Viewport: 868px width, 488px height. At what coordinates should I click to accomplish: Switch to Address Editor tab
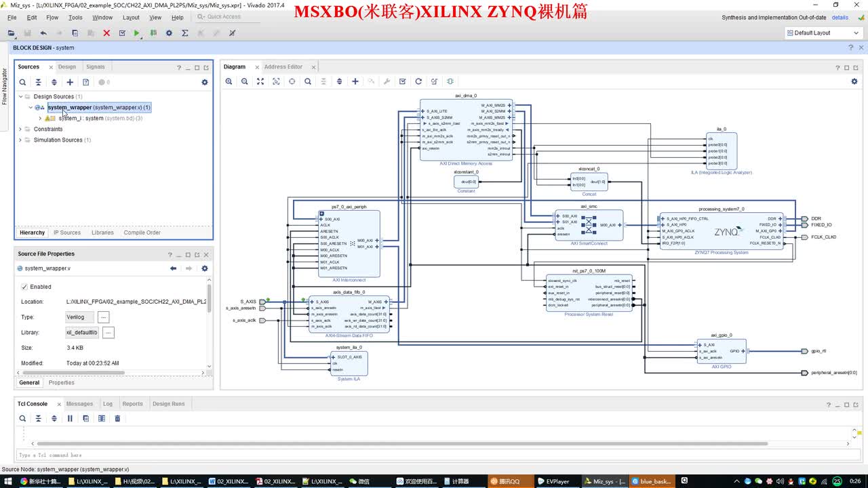[283, 66]
